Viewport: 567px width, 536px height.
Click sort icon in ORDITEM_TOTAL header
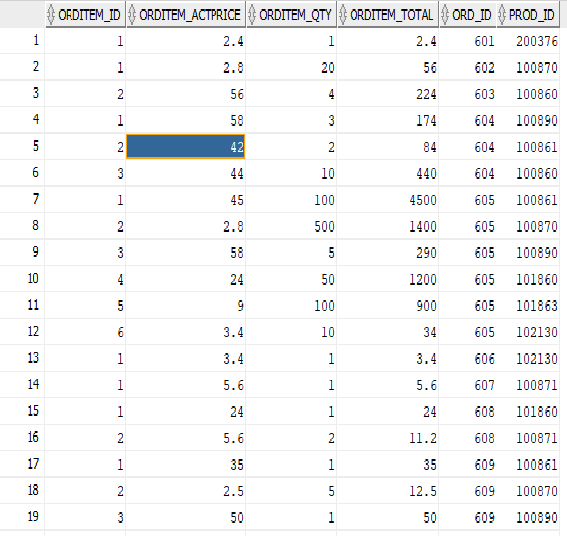[344, 15]
